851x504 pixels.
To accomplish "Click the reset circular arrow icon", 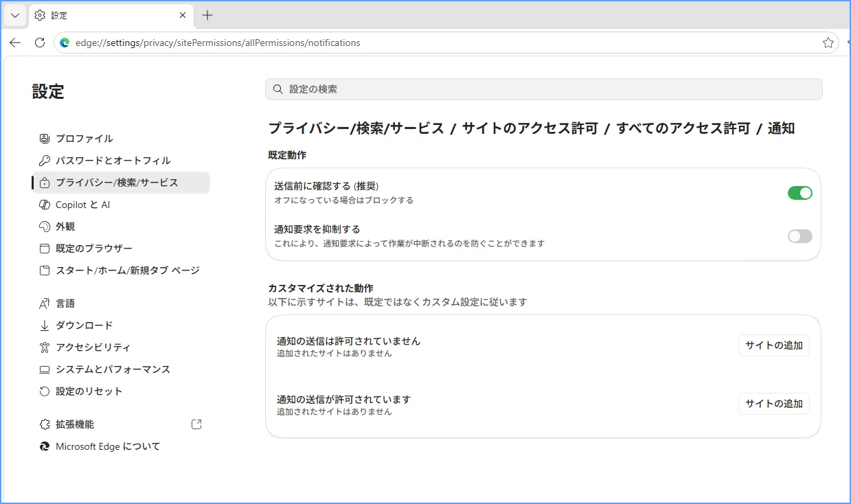I will [x=45, y=391].
